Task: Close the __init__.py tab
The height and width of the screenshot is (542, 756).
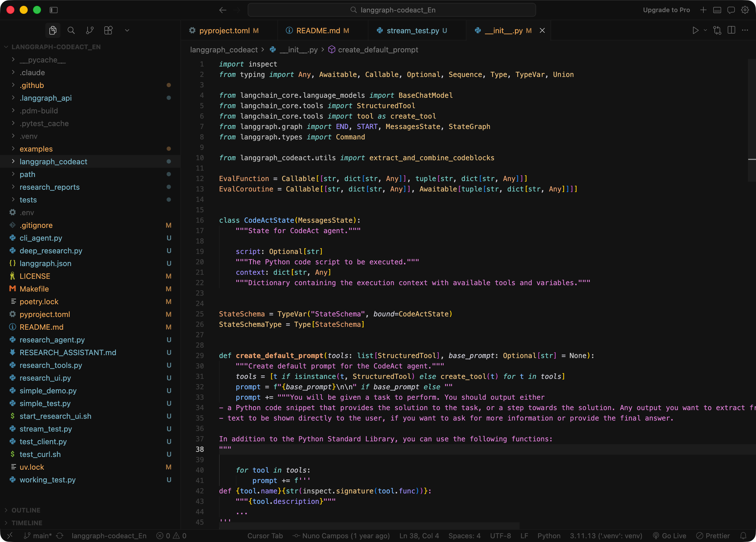Action: point(542,31)
